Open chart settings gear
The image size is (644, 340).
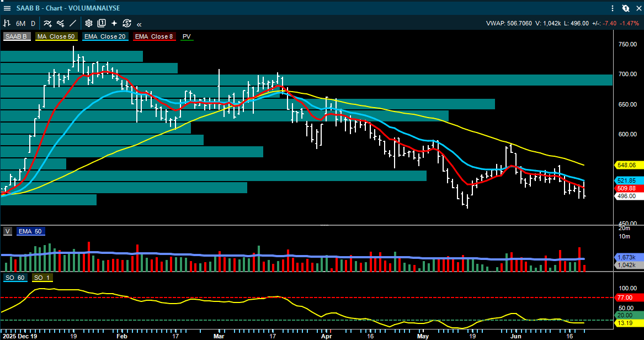pos(89,23)
